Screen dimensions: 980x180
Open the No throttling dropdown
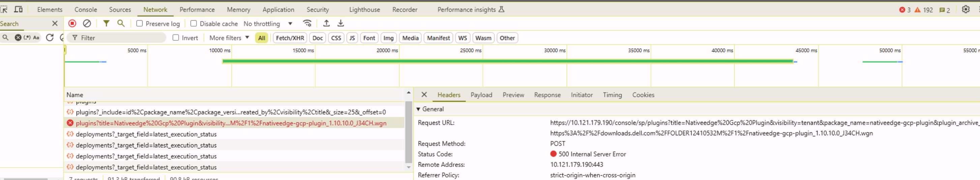pos(268,24)
